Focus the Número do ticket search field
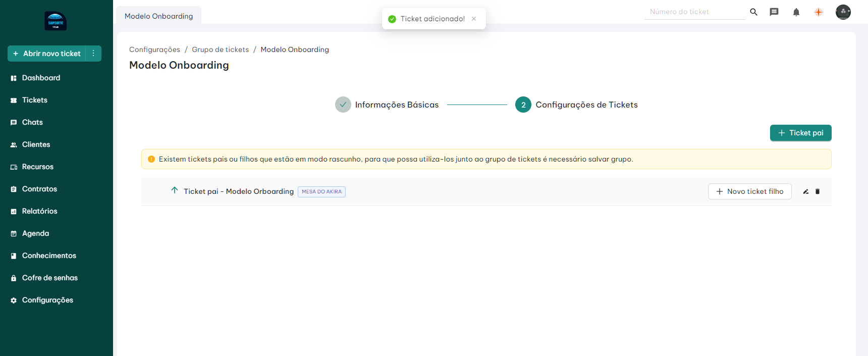The height and width of the screenshot is (356, 868). 694,12
